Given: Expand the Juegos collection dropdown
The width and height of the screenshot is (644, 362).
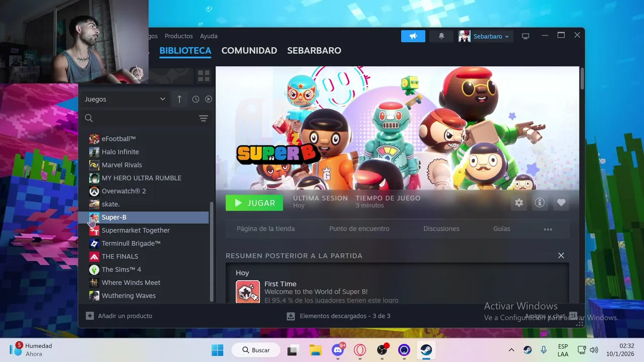Looking at the screenshot, I should pos(125,99).
